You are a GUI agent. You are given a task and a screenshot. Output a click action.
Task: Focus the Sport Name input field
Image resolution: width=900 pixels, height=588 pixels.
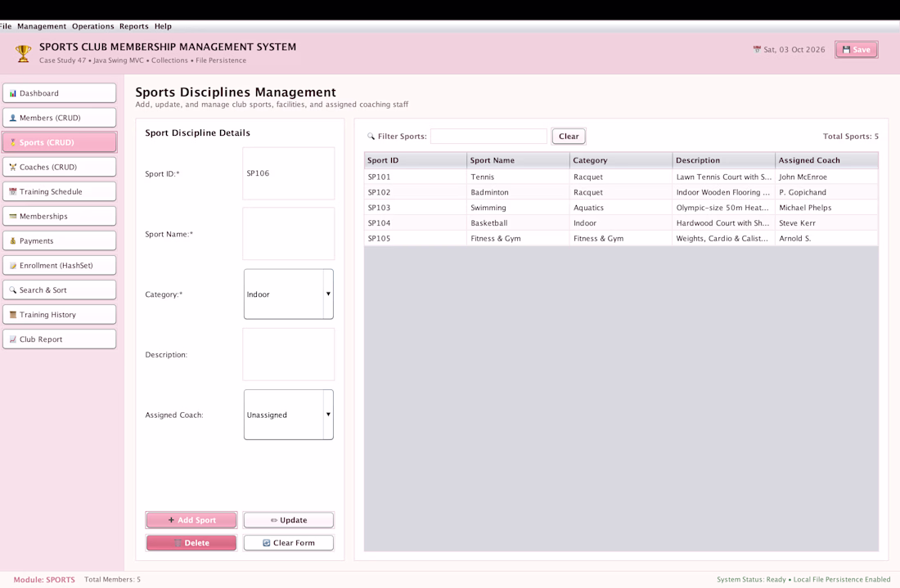(289, 234)
